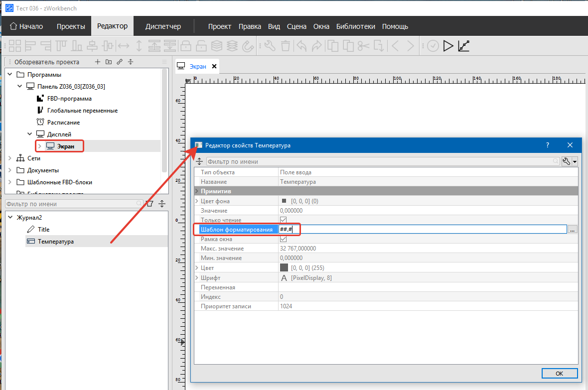Click the new folder icon in project explorer
This screenshot has height=390, width=588.
point(109,62)
